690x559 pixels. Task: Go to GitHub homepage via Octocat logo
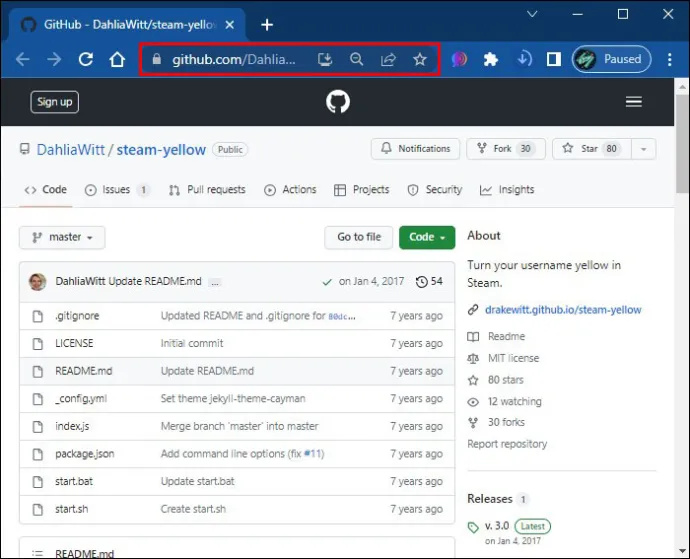[x=338, y=102]
